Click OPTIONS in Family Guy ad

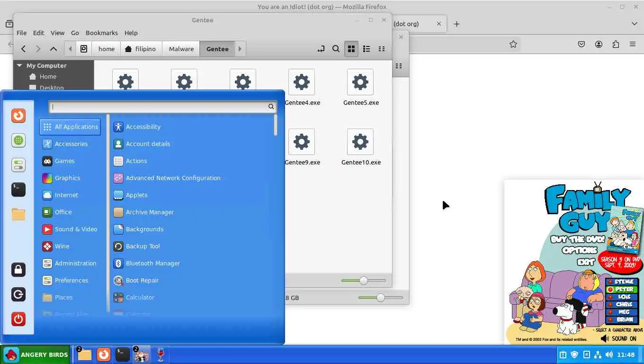[580, 250]
